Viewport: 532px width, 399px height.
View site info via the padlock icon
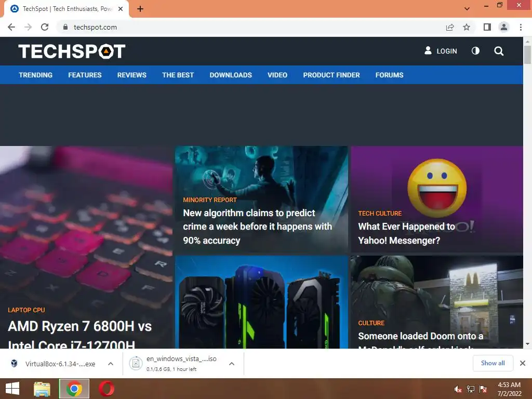pyautogui.click(x=65, y=27)
